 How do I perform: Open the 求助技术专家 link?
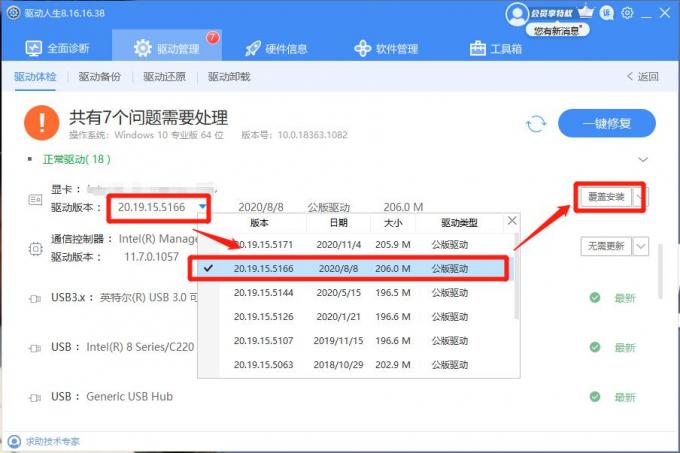(52, 441)
